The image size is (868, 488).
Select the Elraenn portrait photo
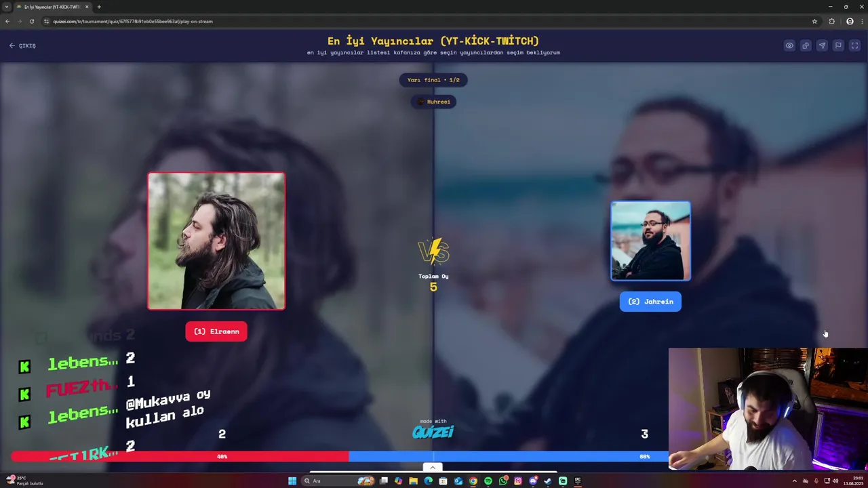pyautogui.click(x=216, y=241)
